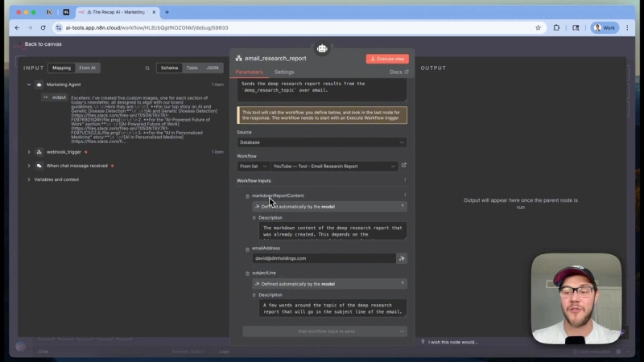
Task: Click the webhook_trigger node icon
Action: pos(39,152)
